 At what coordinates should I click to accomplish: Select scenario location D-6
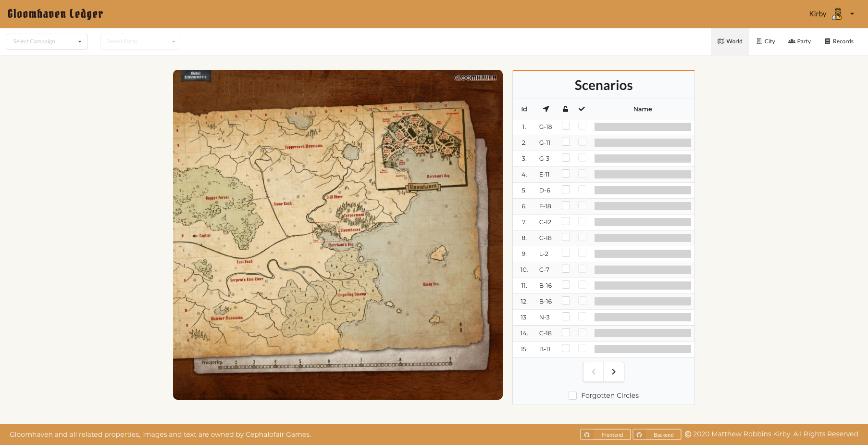point(545,191)
